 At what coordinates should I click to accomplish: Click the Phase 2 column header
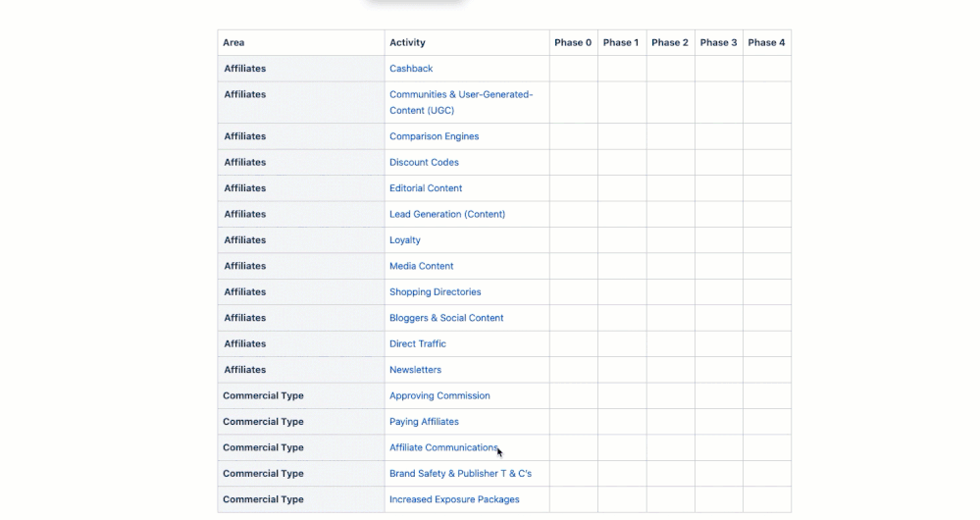click(670, 42)
